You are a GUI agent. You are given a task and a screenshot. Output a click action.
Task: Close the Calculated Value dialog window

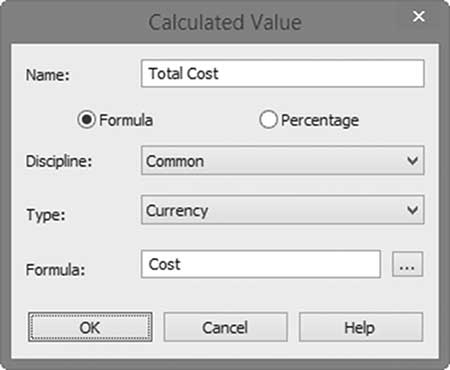[x=419, y=16]
